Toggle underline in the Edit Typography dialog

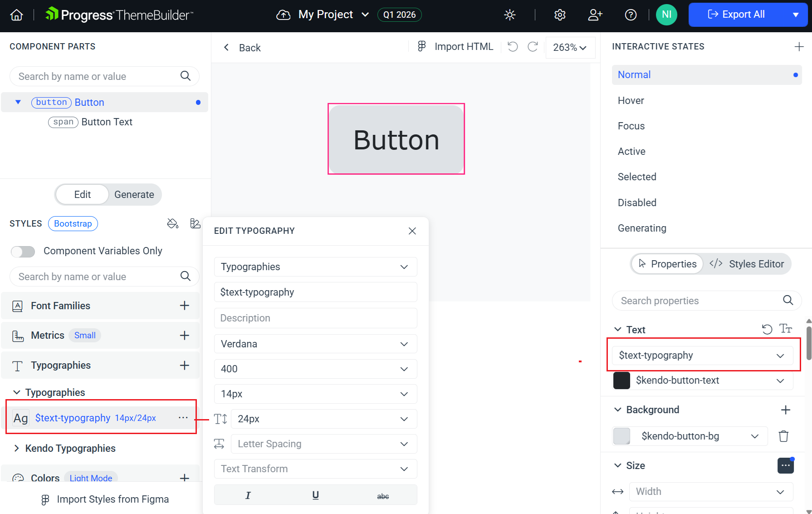(x=315, y=495)
